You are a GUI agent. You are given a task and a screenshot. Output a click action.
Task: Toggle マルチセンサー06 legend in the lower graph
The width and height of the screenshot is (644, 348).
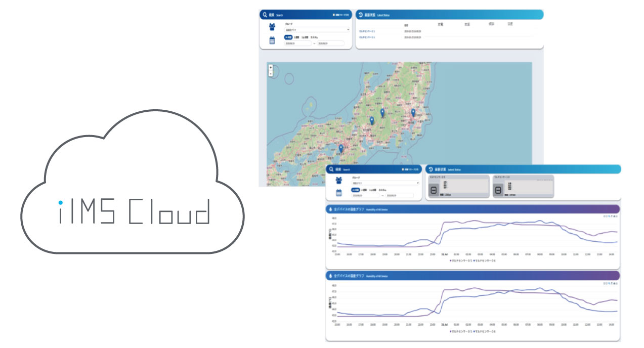484,332
